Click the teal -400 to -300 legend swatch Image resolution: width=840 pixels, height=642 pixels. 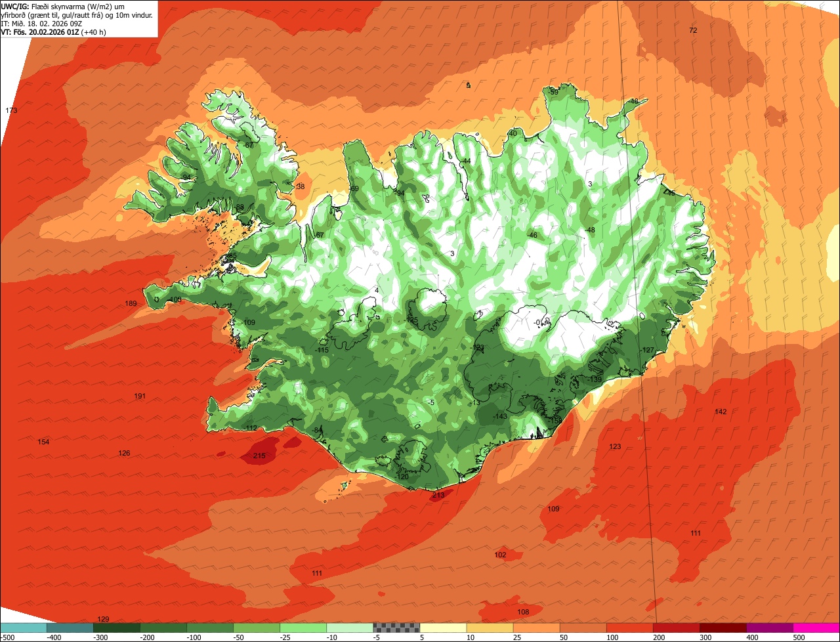pos(70,628)
